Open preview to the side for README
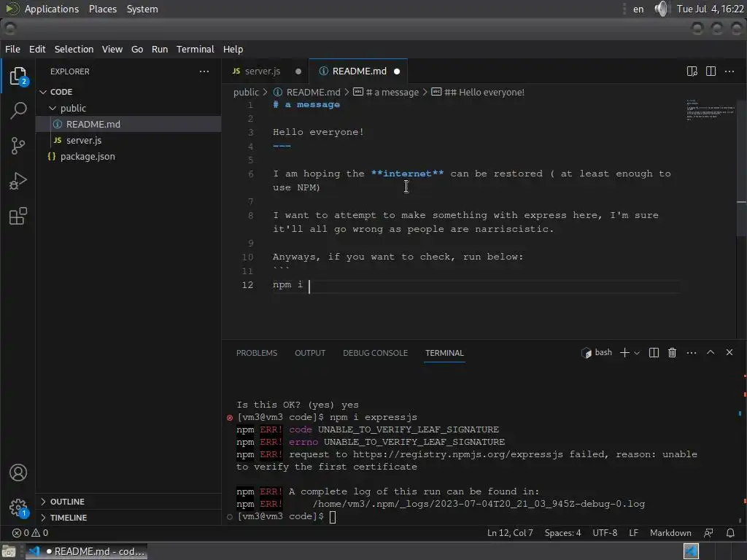The height and width of the screenshot is (560, 747). [692, 71]
